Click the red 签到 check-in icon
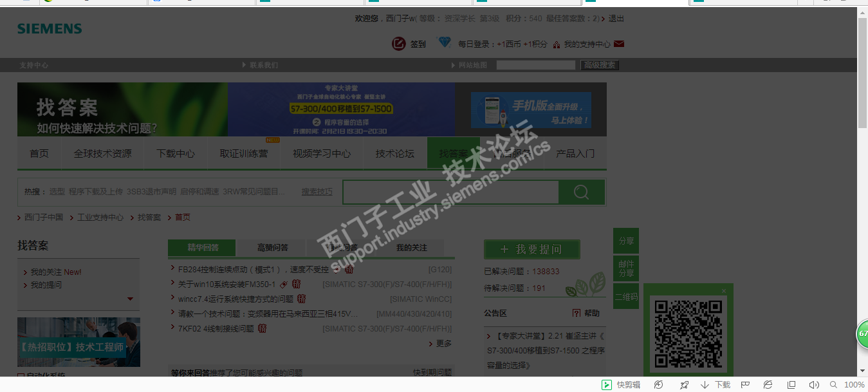The image size is (868, 392). (x=399, y=44)
